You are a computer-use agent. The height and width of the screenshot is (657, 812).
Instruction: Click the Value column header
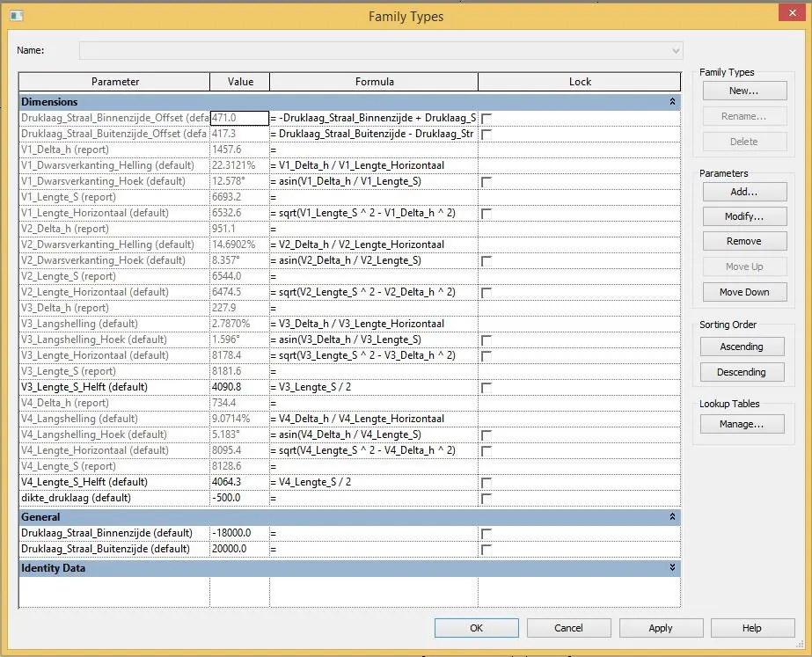pos(240,82)
